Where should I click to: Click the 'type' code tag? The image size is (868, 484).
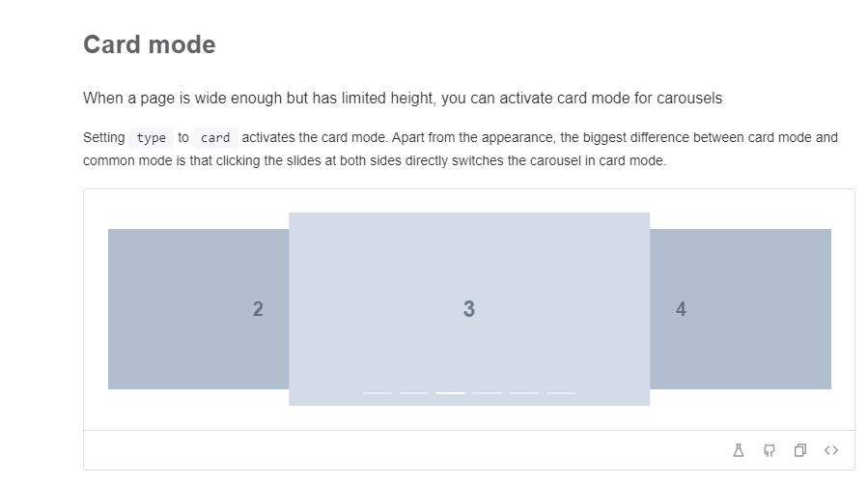tap(152, 138)
